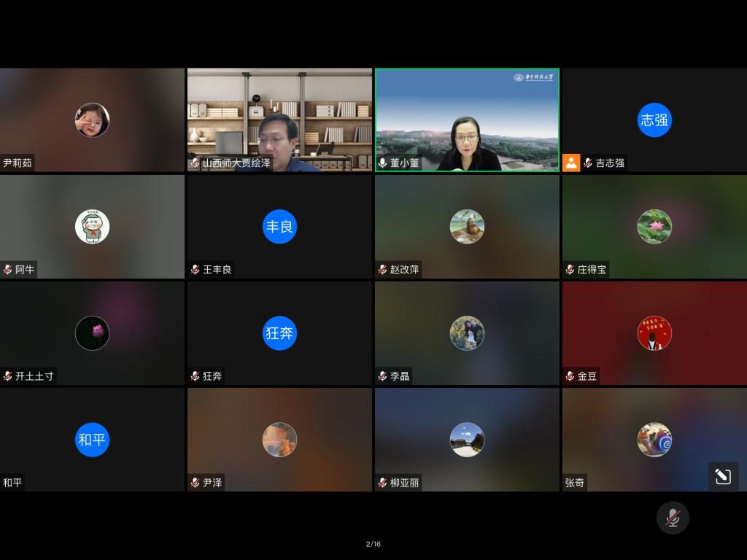This screenshot has width=747, height=560.
Task: Click the muted mic icon next to 阿牛
Action: [x=7, y=270]
